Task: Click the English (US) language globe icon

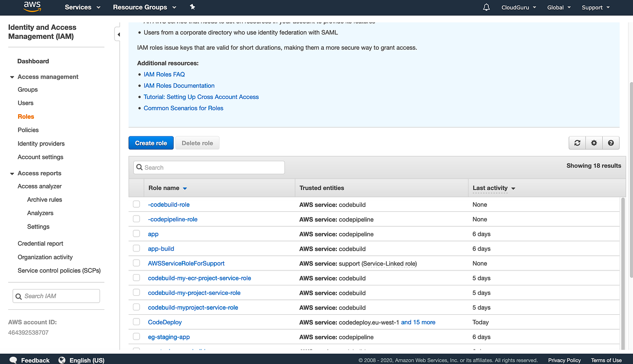Action: point(61,360)
